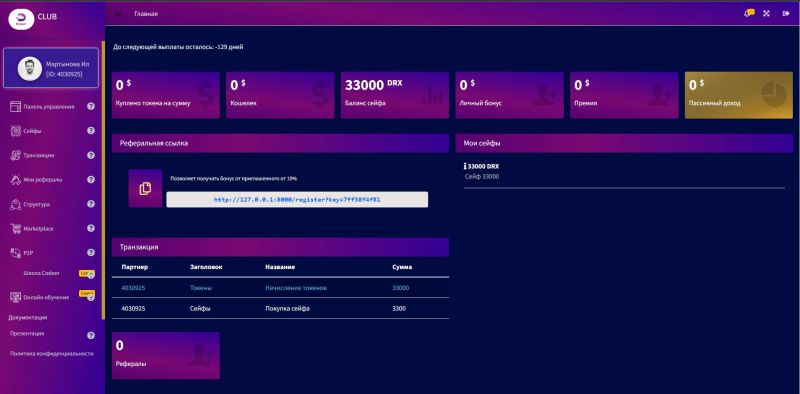Click the sidebar's yellow vertical scrollbar
800x394 pixels.
103,180
